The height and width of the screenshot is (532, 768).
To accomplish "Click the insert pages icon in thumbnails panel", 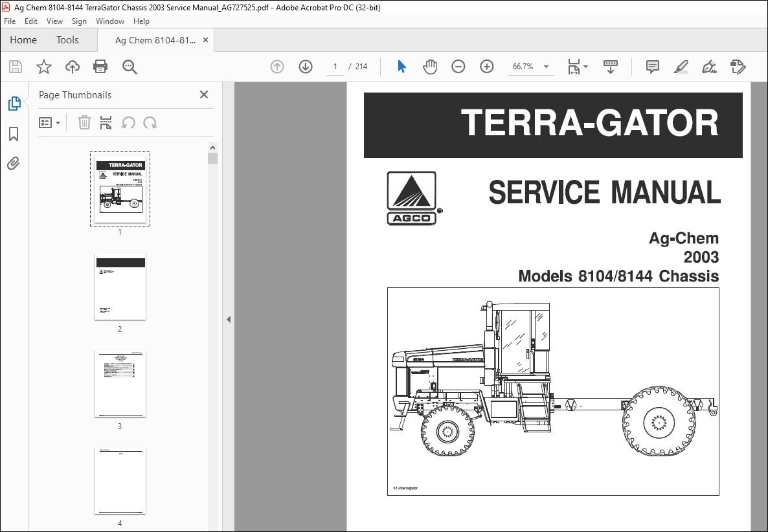I will click(106, 122).
